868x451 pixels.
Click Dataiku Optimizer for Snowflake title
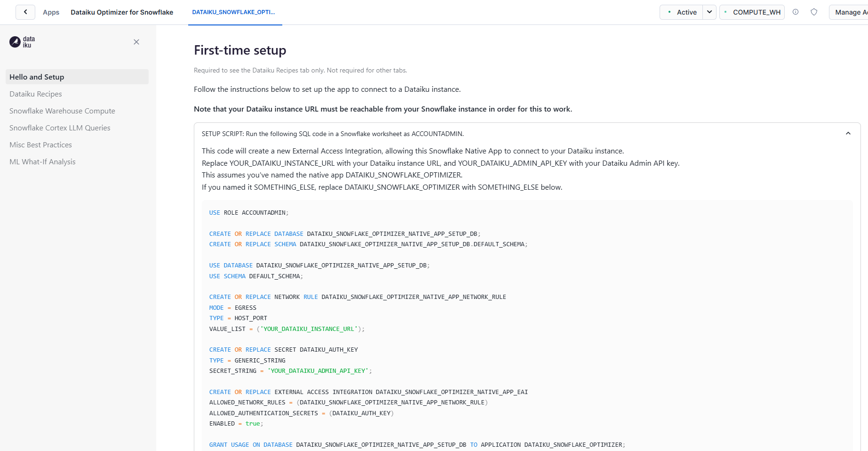pos(122,12)
